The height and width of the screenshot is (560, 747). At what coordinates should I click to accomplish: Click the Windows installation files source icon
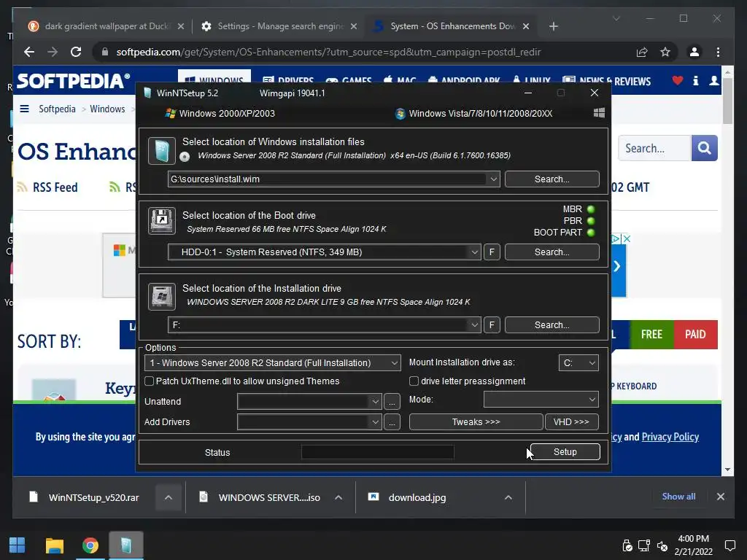162,151
